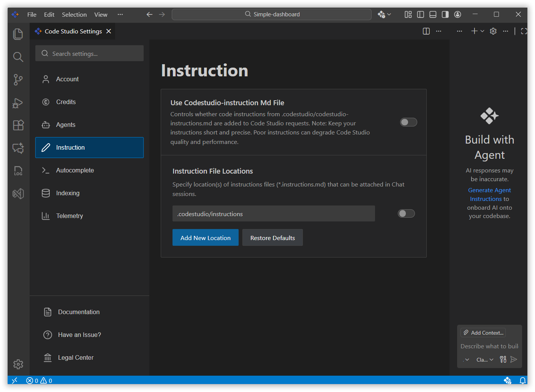Viewport: 535px width, 392px height.
Task: Open the mode dropdown in the chat composer
Action: point(466,359)
